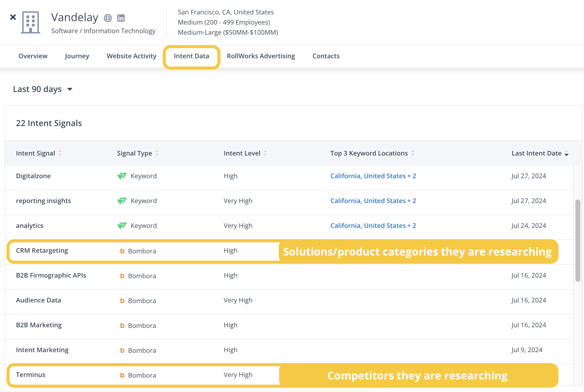This screenshot has height=392, width=584.
Task: Select the reporting insights signal
Action: click(43, 201)
